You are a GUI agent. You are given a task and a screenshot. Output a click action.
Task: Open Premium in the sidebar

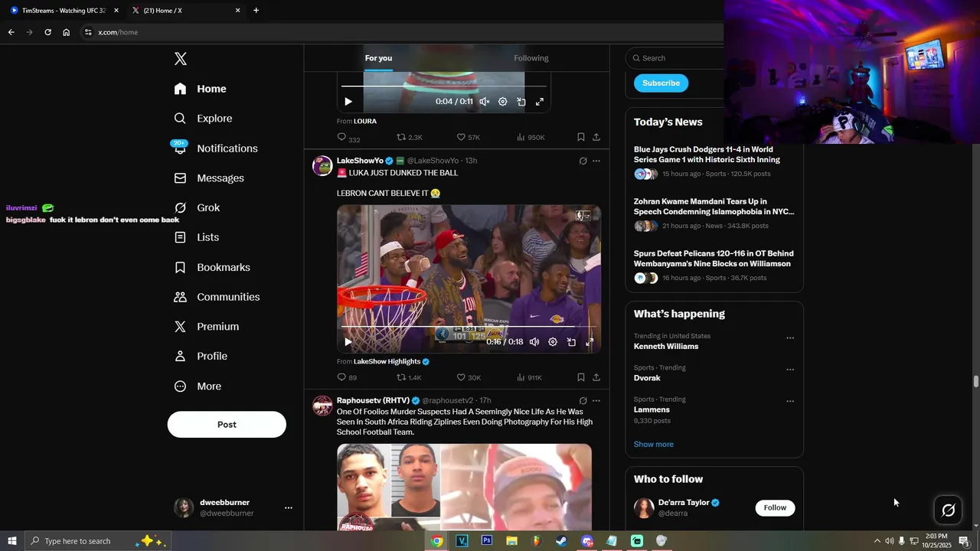206,327
